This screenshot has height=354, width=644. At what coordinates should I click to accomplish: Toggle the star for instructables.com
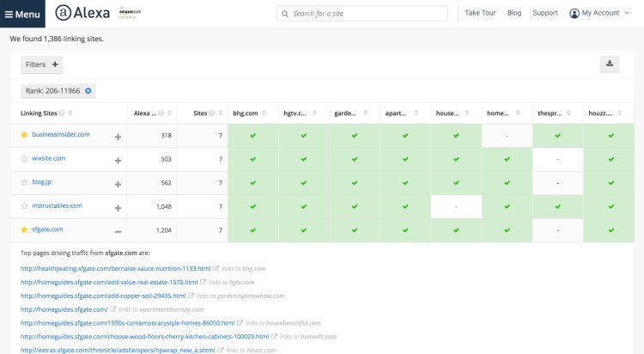tap(24, 206)
